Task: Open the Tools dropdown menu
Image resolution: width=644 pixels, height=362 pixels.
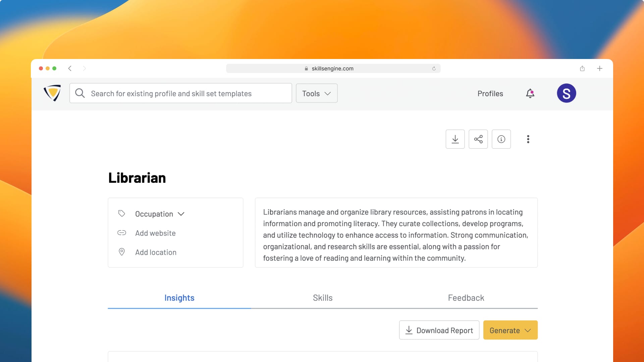Action: pyautogui.click(x=317, y=93)
